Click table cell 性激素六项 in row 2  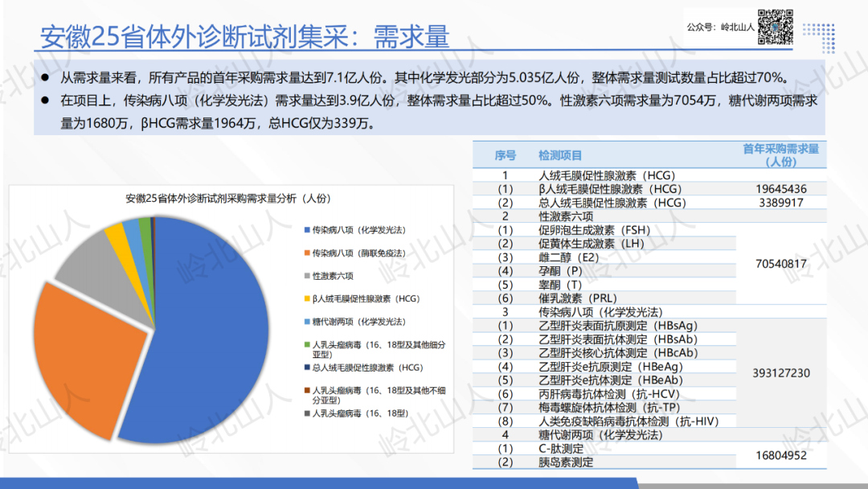pyautogui.click(x=566, y=216)
